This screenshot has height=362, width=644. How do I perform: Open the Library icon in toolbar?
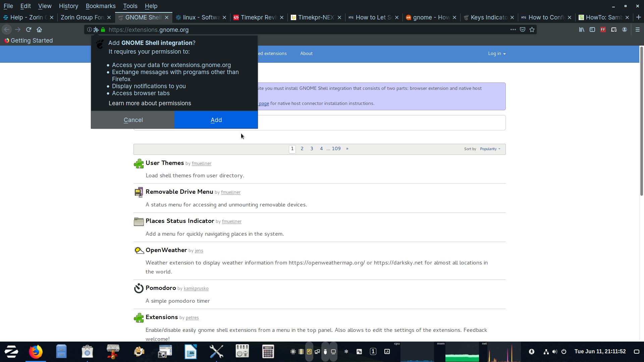[x=582, y=30]
